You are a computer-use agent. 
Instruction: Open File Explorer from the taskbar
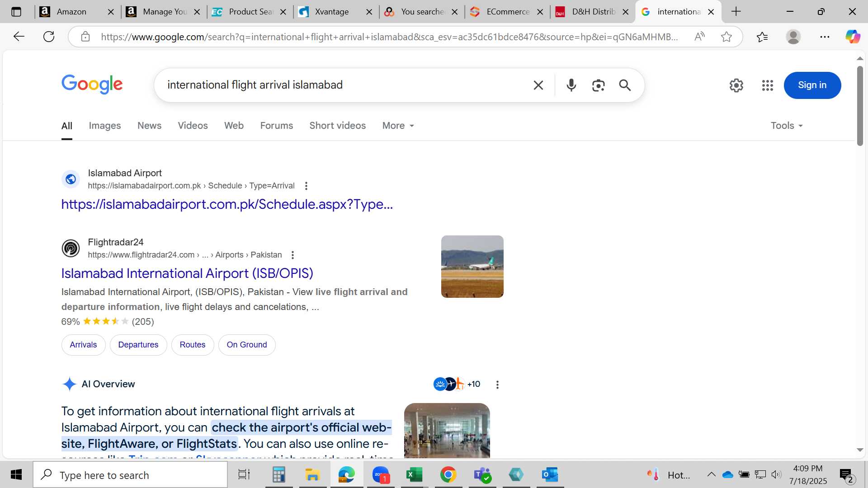[x=312, y=475]
